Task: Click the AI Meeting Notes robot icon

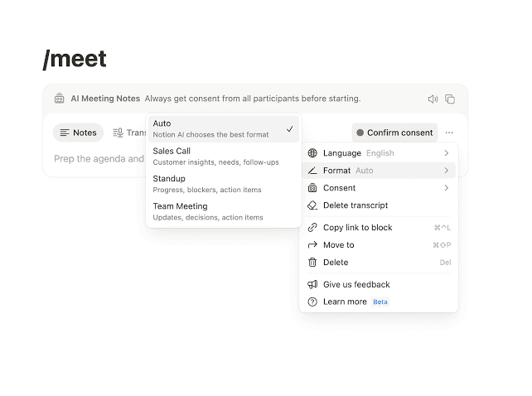Action: pyautogui.click(x=60, y=99)
